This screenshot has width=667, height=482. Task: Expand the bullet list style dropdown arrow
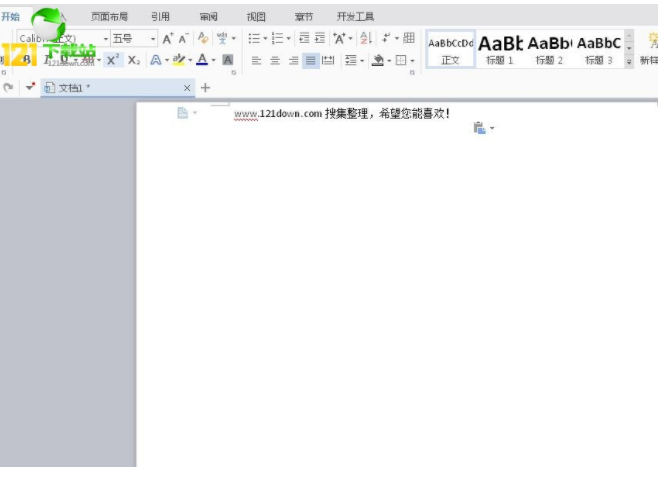(265, 39)
